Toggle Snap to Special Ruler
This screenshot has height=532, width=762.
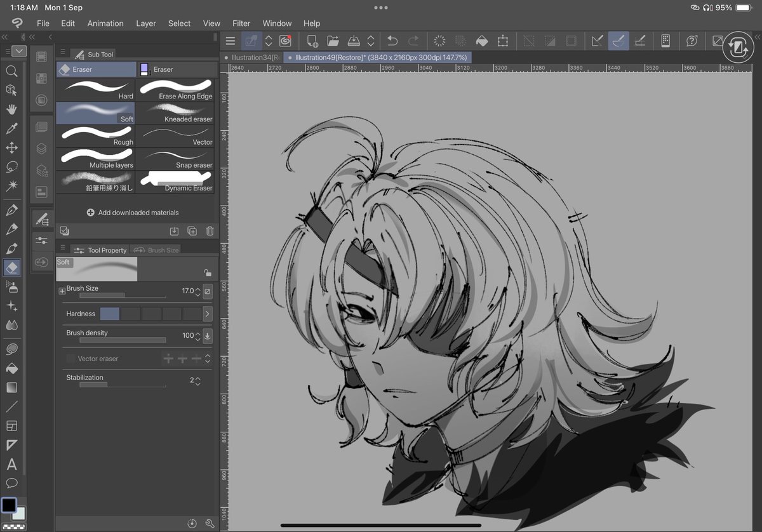[x=618, y=41]
